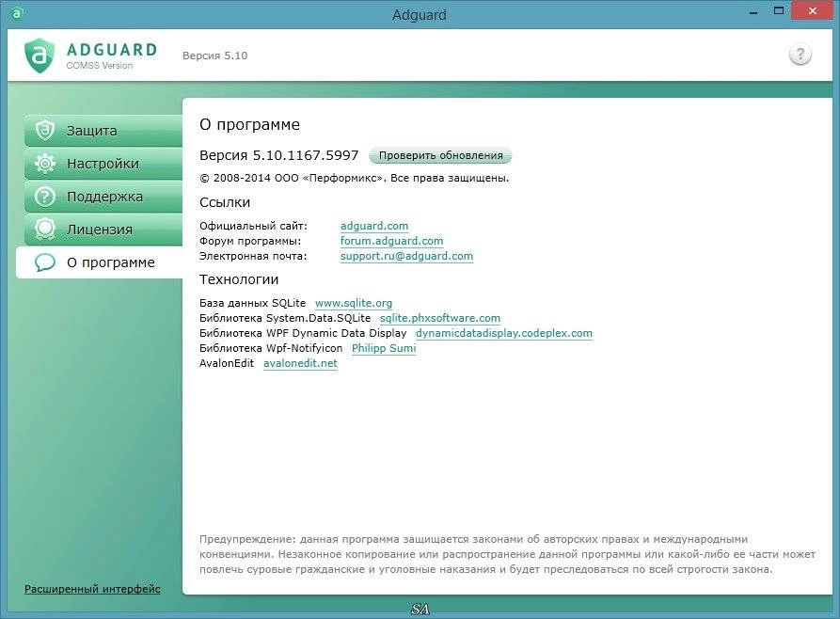This screenshot has width=840, height=619.
Task: Click the Проверить обновления button
Action: 440,155
